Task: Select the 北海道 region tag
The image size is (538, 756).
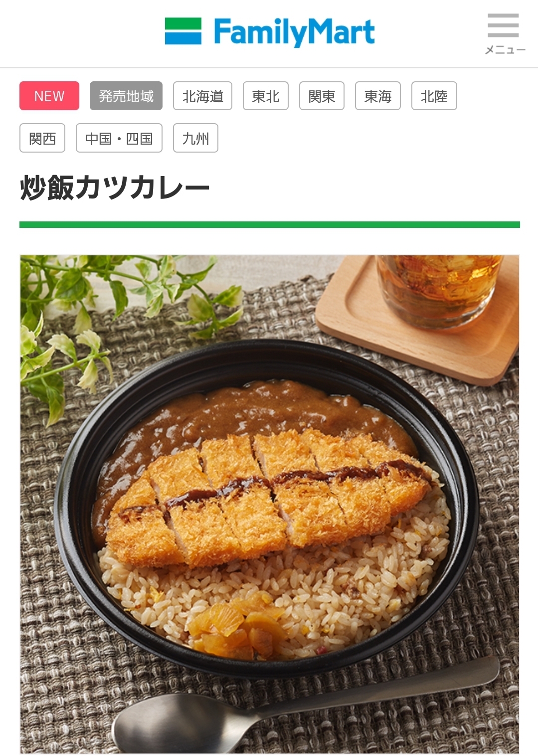Action: coord(202,96)
